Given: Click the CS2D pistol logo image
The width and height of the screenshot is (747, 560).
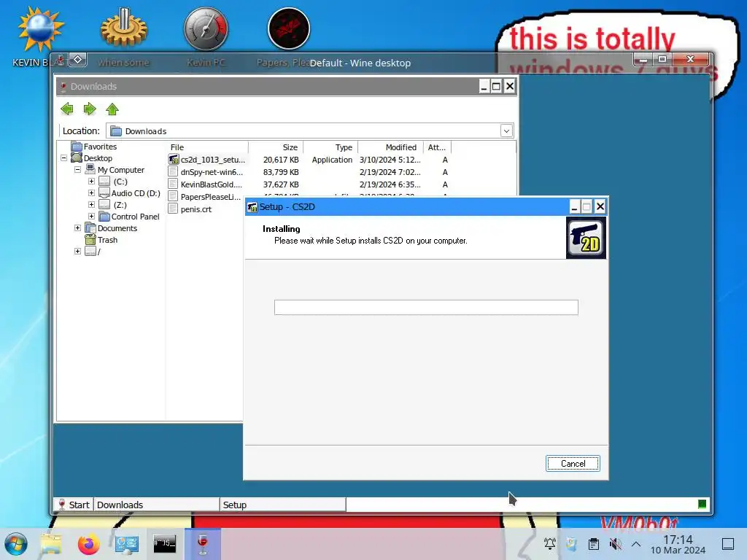Looking at the screenshot, I should (x=586, y=238).
